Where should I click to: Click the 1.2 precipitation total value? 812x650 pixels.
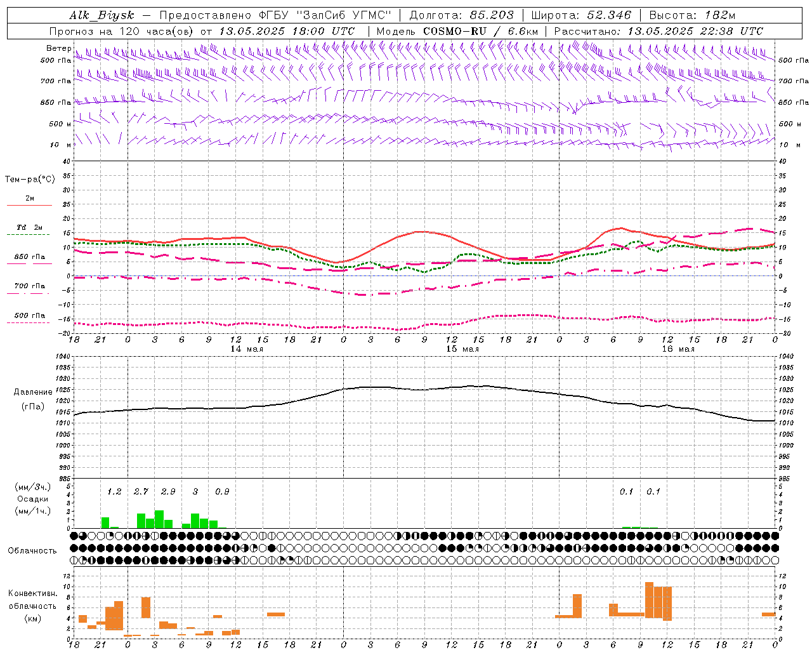coord(114,492)
